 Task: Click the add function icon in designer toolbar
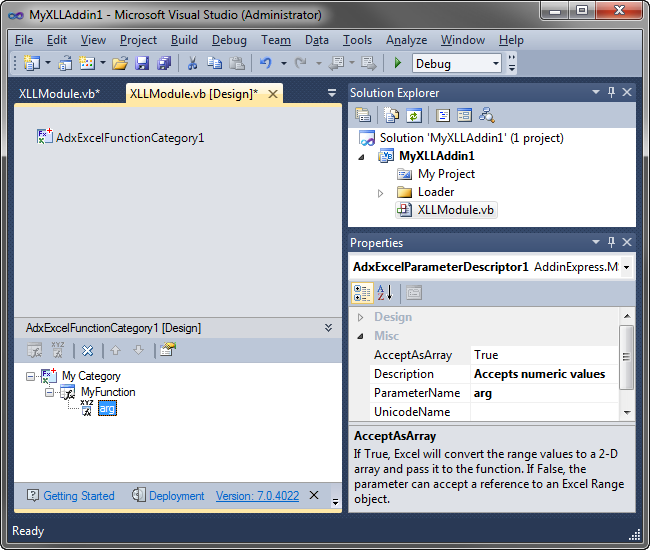click(34, 351)
